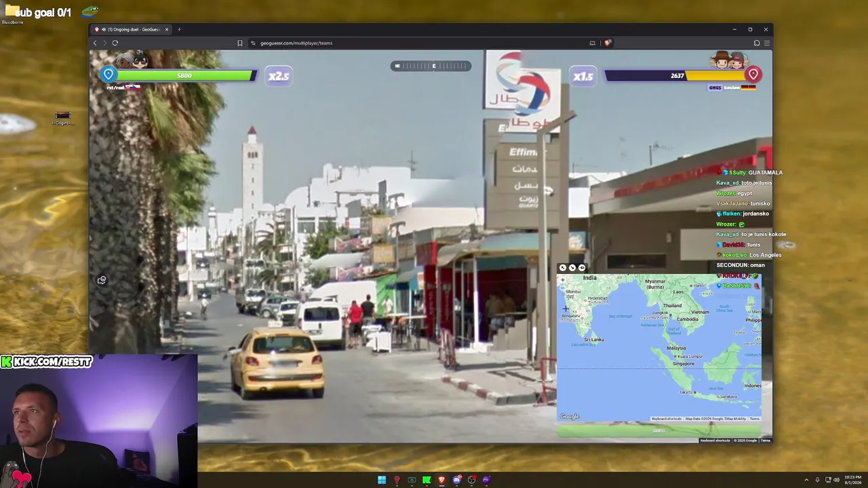This screenshot has width=868, height=488.
Task: Click the x2.5 multiplier badge
Action: tap(279, 76)
